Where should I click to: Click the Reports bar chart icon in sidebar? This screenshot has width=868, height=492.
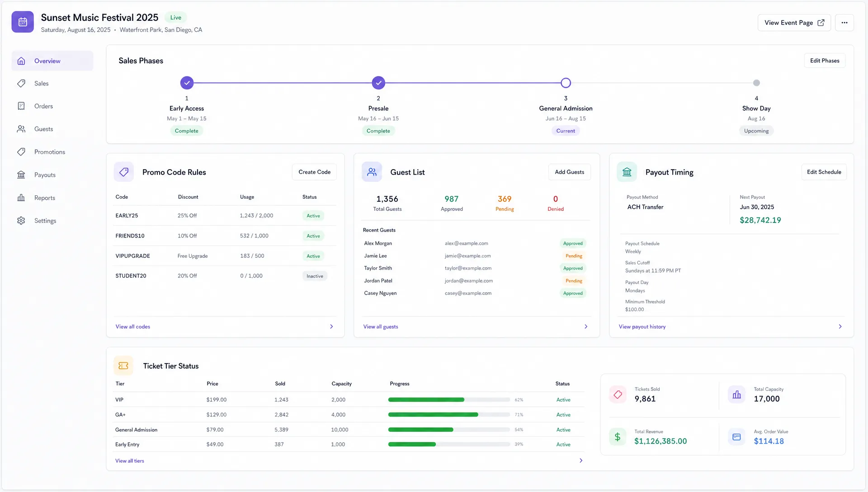[21, 198]
